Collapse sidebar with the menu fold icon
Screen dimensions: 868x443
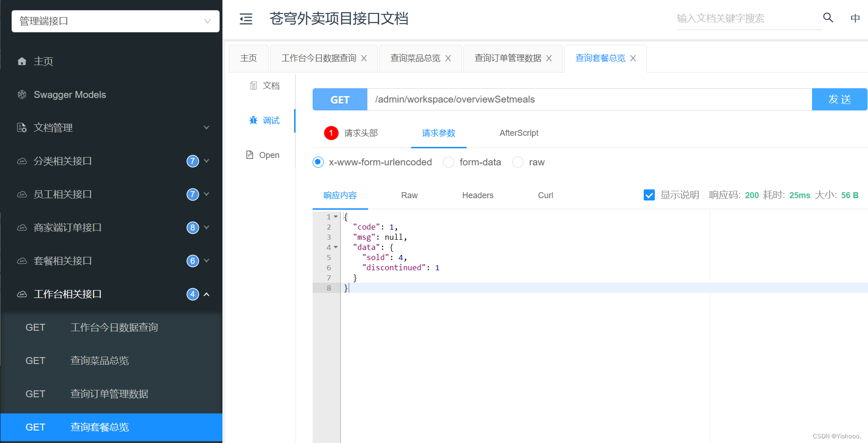click(246, 19)
